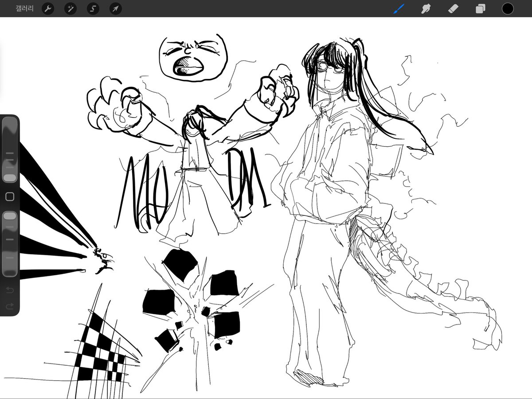Open the Layers panel
532x399 pixels.
pyautogui.click(x=481, y=8)
